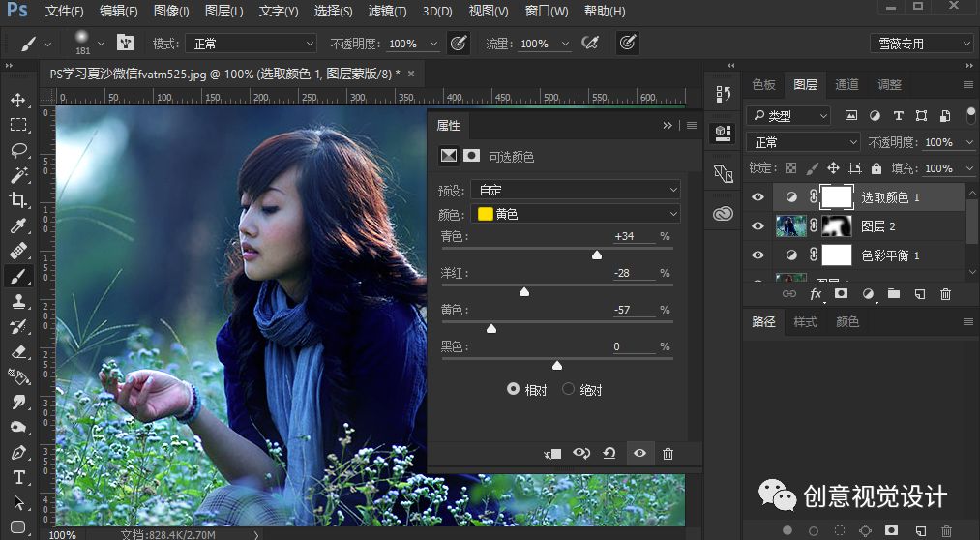Select the Lasso tool
Image resolution: width=980 pixels, height=540 pixels.
[x=18, y=150]
